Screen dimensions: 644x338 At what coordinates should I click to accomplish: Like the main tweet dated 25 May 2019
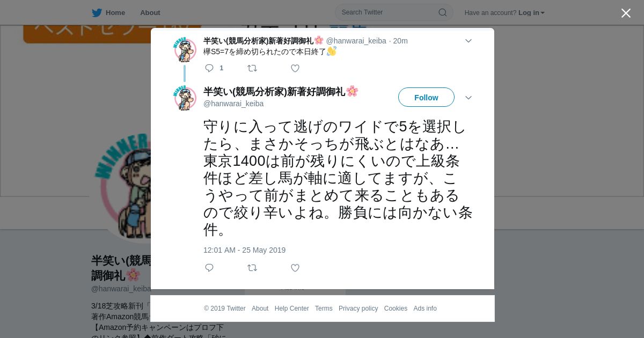295,268
